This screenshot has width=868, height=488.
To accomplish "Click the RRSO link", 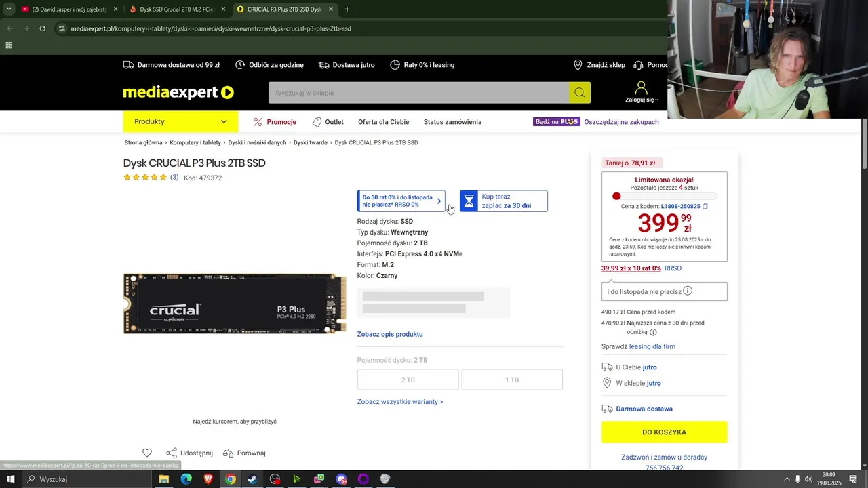I will click(x=673, y=268).
